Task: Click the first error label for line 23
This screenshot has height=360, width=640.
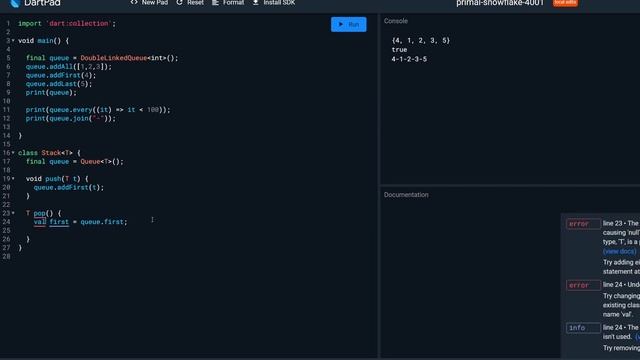Action: [583, 224]
